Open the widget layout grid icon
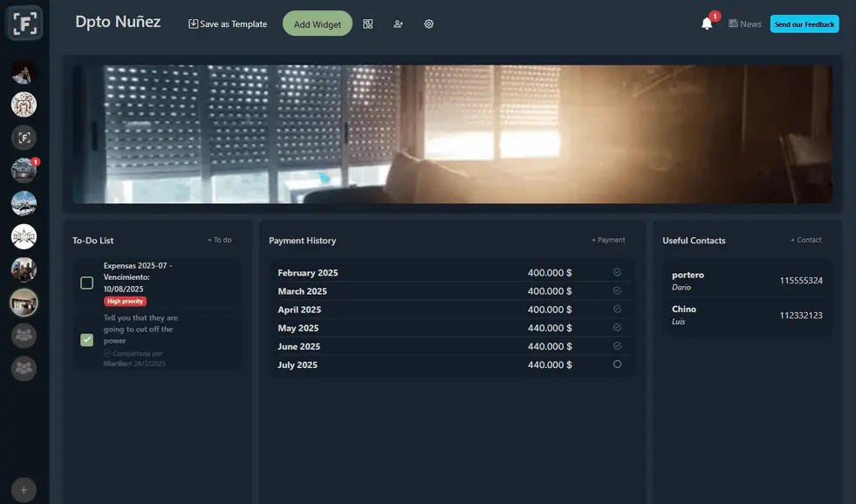The width and height of the screenshot is (856, 504). coord(368,24)
